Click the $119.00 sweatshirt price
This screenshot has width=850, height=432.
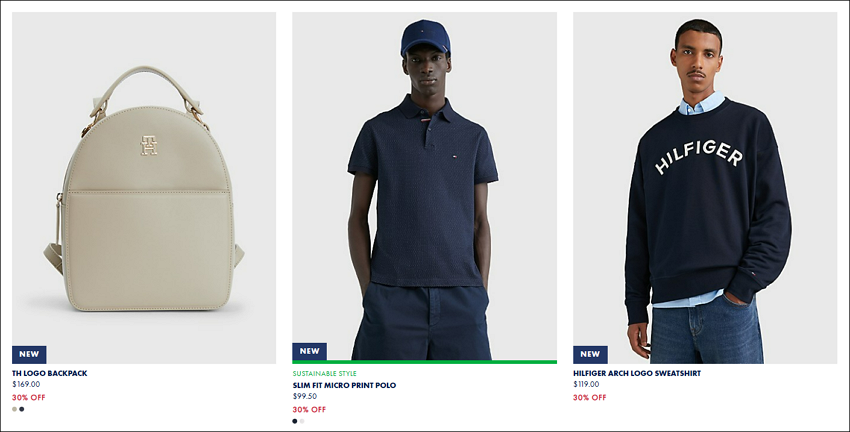(586, 384)
